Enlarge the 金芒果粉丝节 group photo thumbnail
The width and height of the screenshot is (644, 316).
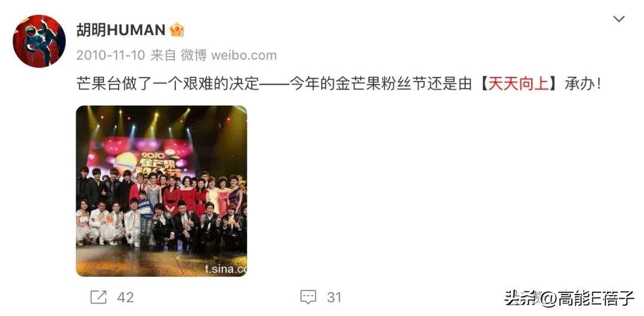[162, 191]
